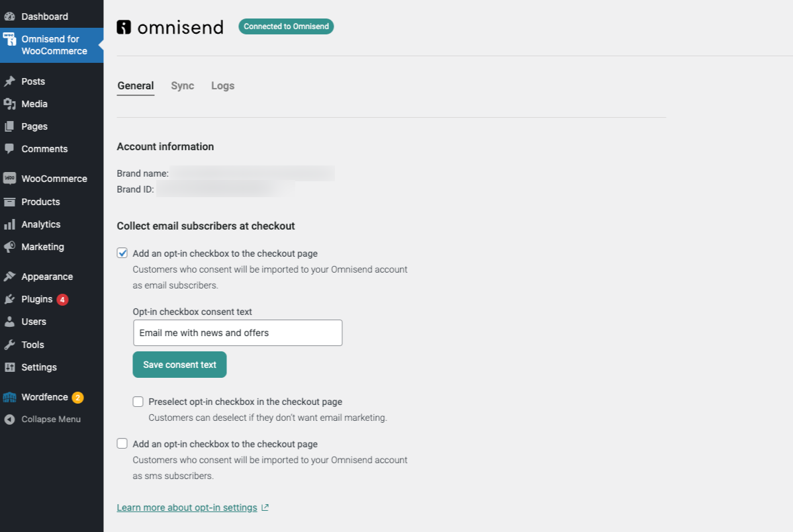The height and width of the screenshot is (532, 793).
Task: Click the Appearance paintbrush icon
Action: pyautogui.click(x=9, y=277)
